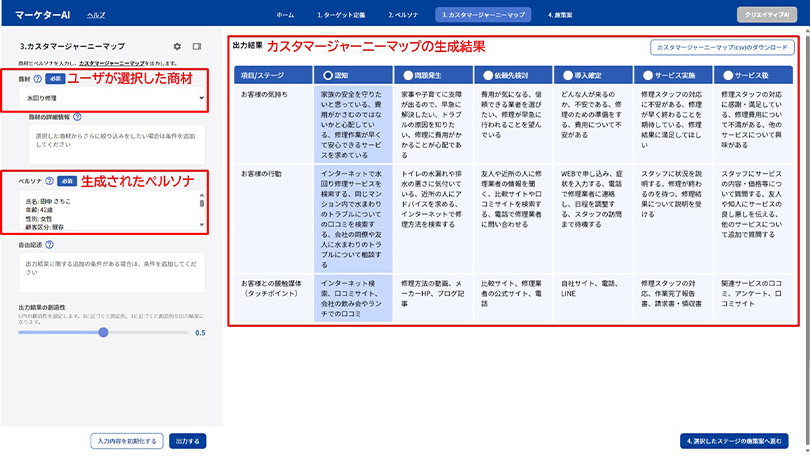Image resolution: width=810 pixels, height=456 pixels.
Task: Click help icon beside 自由記述 label
Action: point(50,243)
